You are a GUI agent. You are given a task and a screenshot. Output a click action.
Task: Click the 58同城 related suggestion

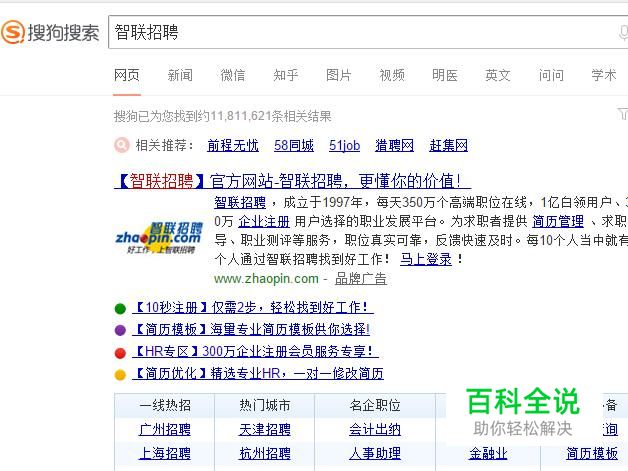[294, 145]
